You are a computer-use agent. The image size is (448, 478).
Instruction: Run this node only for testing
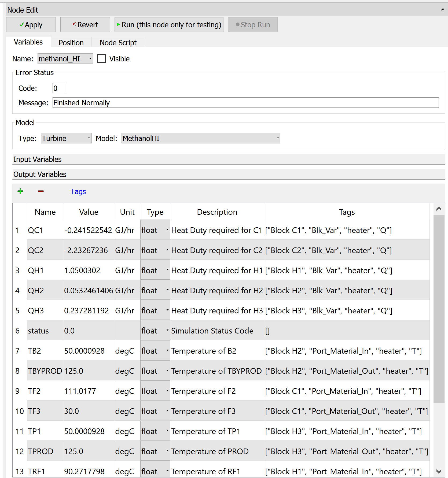pos(169,25)
